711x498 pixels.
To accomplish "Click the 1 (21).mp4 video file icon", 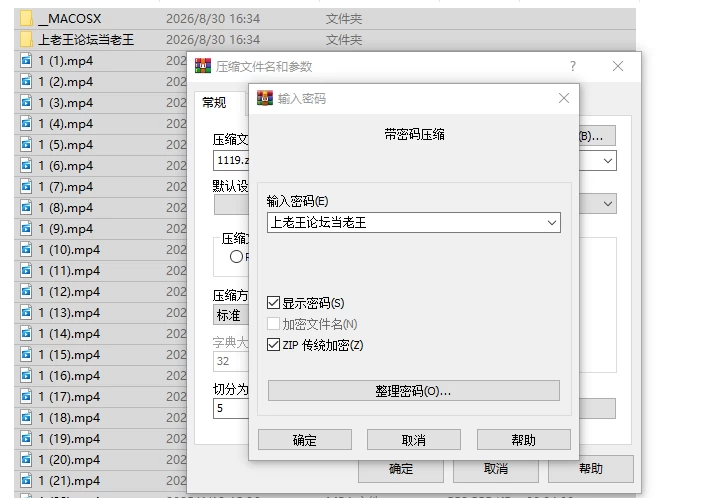I will pyautogui.click(x=26, y=480).
